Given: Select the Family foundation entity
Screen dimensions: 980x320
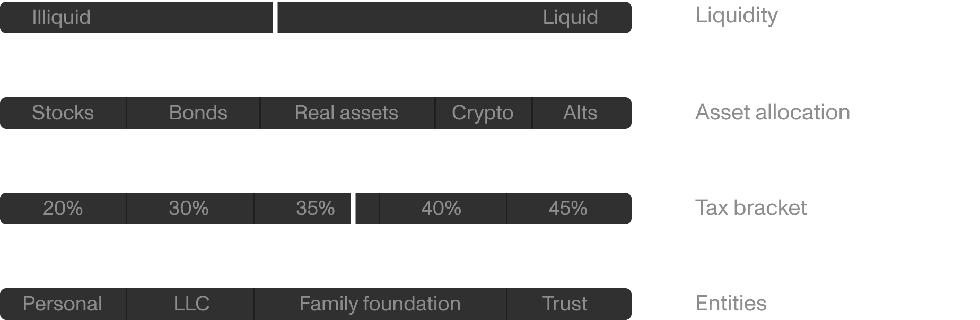Looking at the screenshot, I should [x=380, y=304].
